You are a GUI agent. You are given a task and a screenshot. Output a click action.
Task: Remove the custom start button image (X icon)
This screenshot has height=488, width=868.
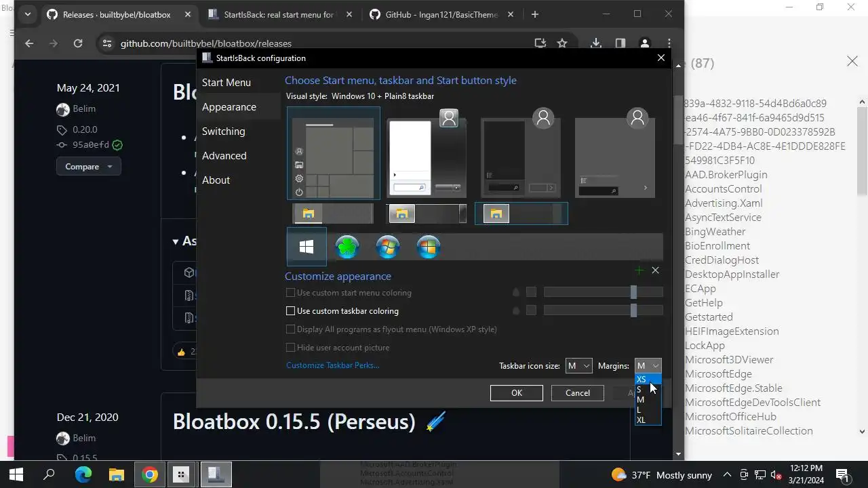click(655, 270)
